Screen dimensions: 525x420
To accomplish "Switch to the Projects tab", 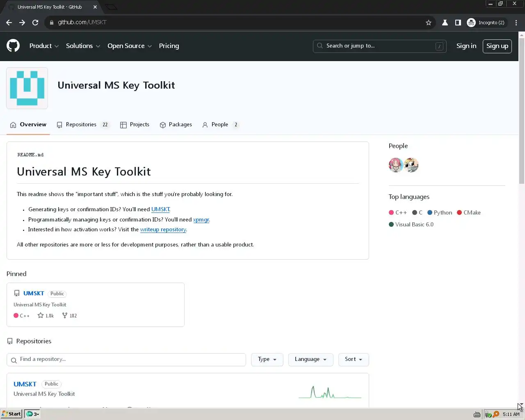I will [135, 125].
